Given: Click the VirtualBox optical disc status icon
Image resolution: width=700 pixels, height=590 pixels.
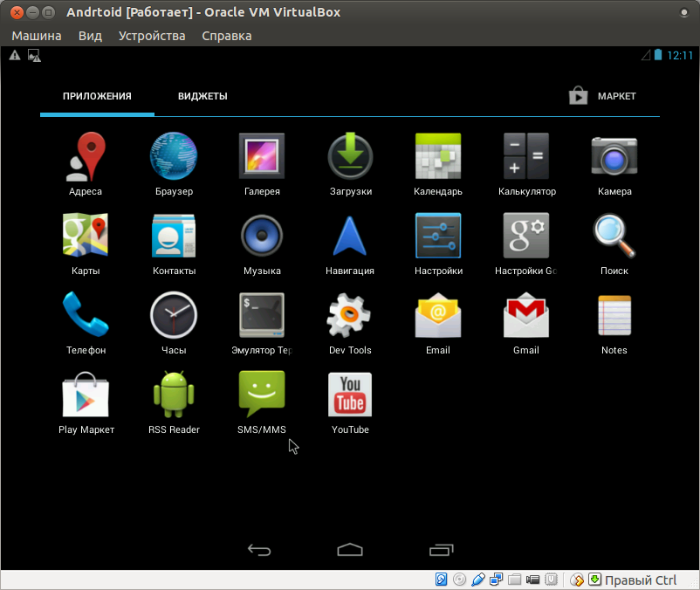Looking at the screenshot, I should point(459,580).
